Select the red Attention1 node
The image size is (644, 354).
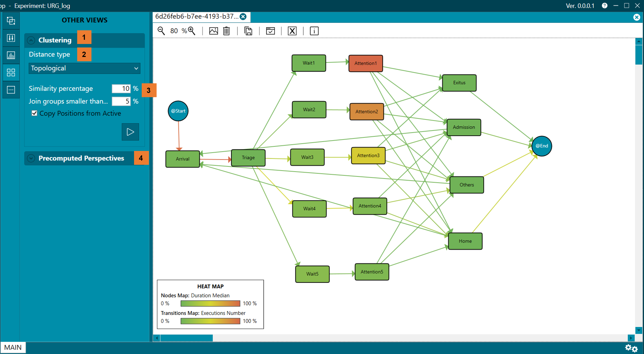coord(366,63)
